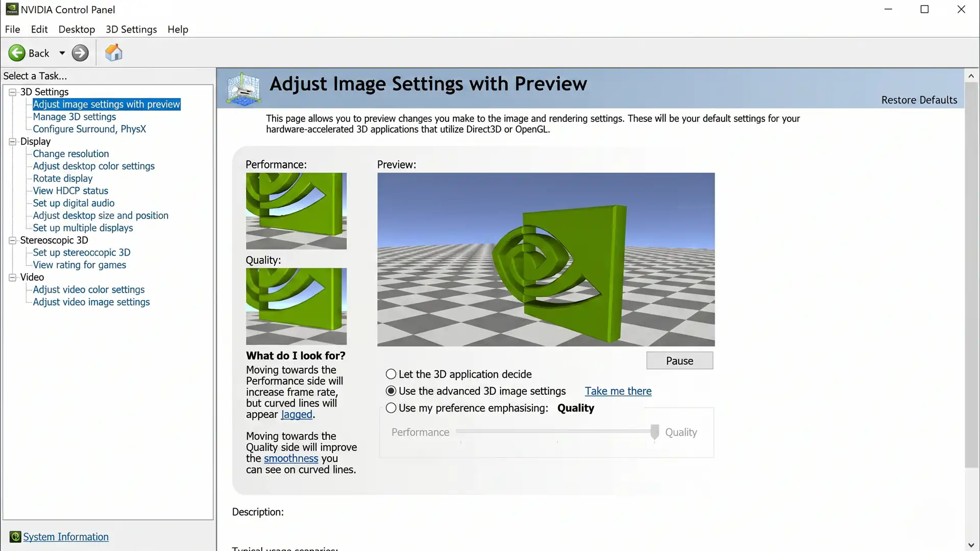980x551 pixels.
Task: Click the green Back arrow icon
Action: [x=17, y=53]
